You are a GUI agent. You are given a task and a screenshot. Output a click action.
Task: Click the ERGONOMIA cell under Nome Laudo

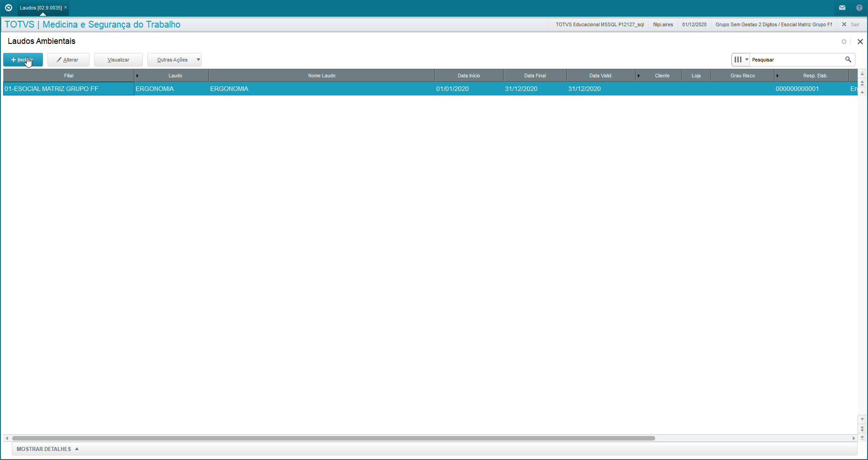[x=322, y=89]
